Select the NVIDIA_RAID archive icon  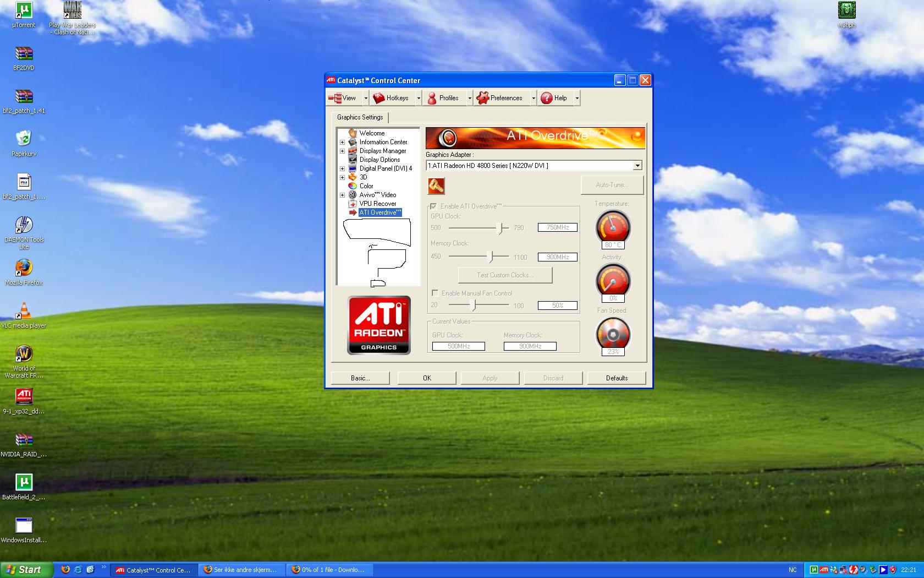point(24,444)
